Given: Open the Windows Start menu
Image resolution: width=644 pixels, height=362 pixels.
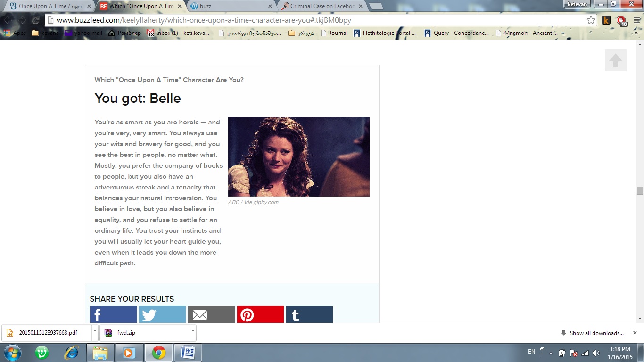Looking at the screenshot, I should click(12, 353).
